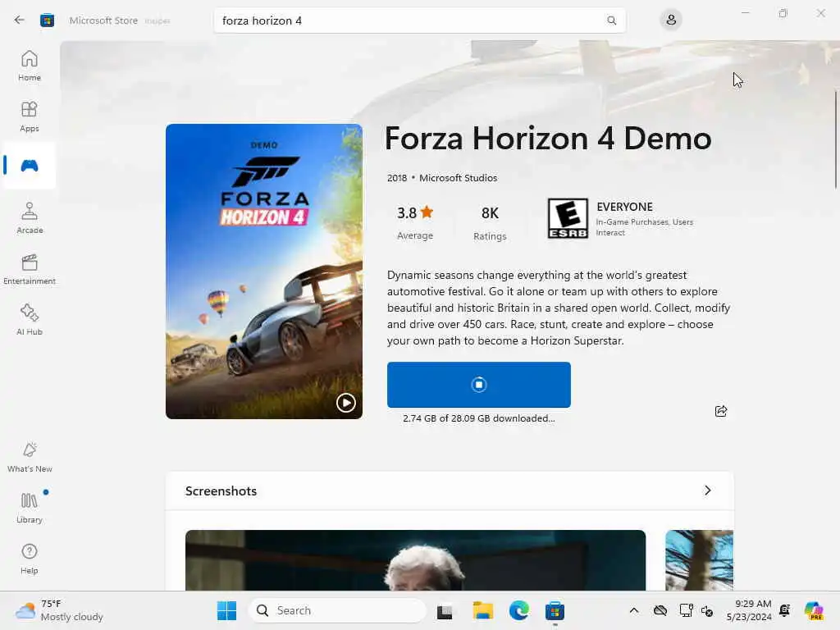Click the release year 2018
840x630 pixels.
tap(397, 178)
